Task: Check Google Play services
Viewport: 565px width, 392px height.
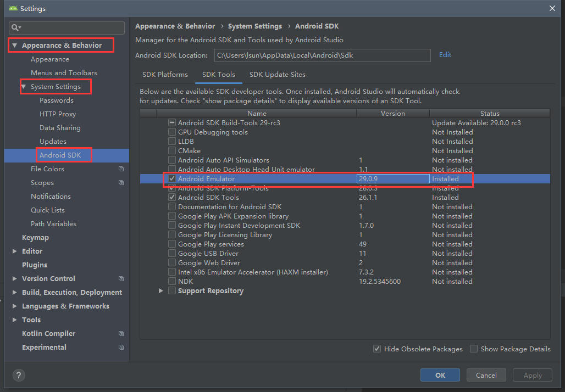Action: click(172, 244)
